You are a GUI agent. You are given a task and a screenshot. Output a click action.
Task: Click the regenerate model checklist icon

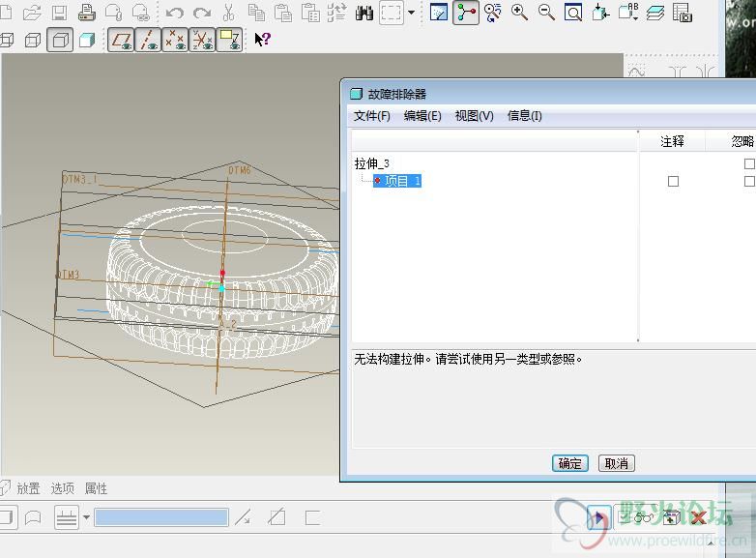click(336, 13)
